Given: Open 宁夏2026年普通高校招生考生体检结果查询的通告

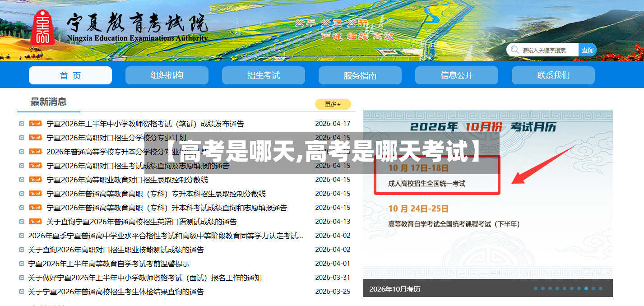Looking at the screenshot, I should tap(116, 292).
